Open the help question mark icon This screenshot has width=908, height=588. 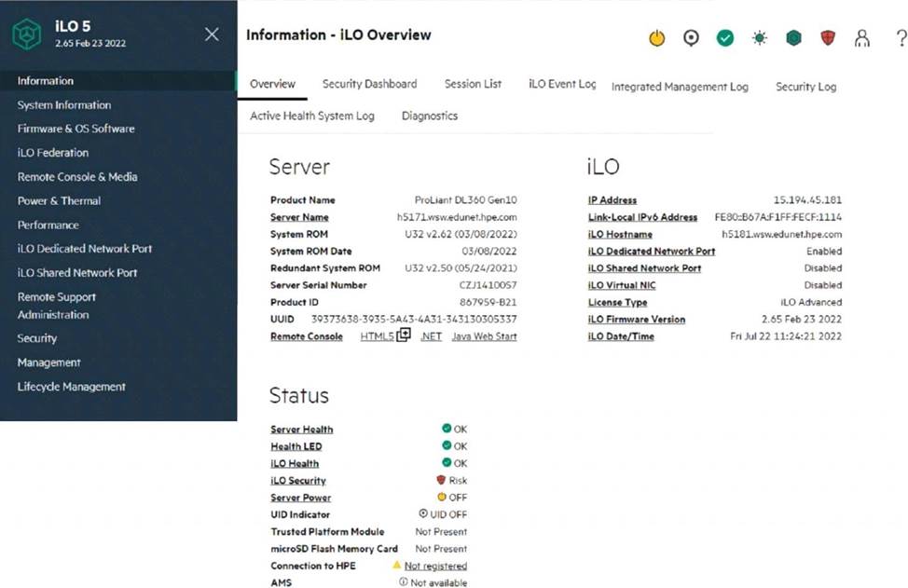[x=901, y=38]
